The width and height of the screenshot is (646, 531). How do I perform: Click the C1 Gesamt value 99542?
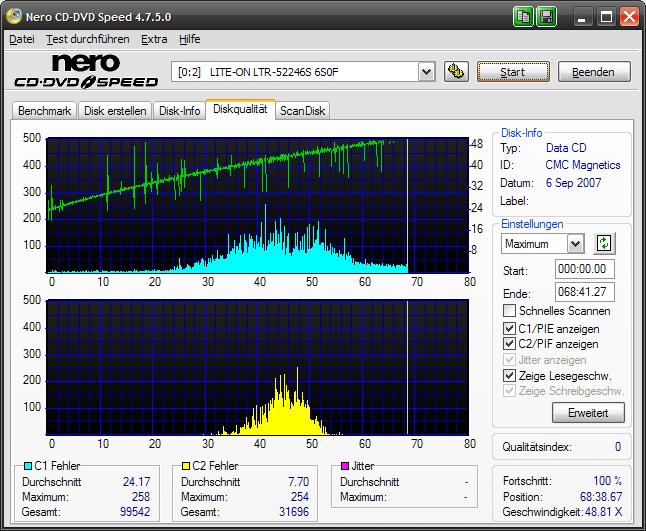click(x=135, y=512)
